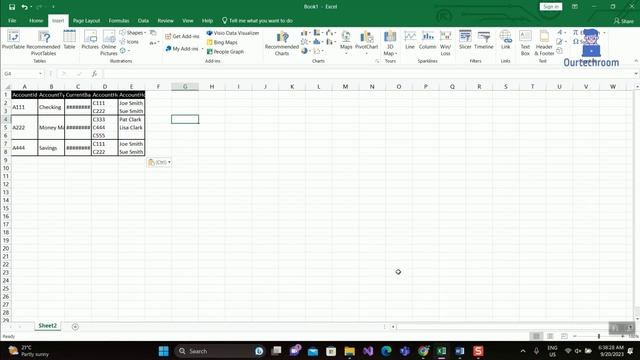Select cell A2 containing A111
The width and height of the screenshot is (640, 360).
pyautogui.click(x=24, y=107)
